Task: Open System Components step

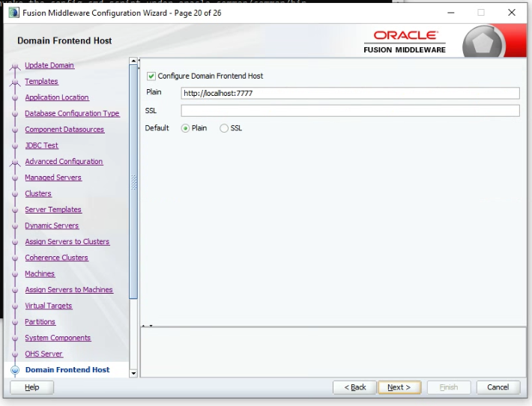Action: coord(58,338)
